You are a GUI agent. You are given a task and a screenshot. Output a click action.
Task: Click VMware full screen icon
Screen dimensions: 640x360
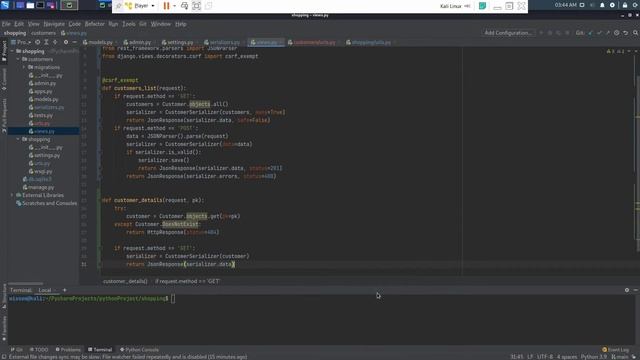tap(196, 6)
